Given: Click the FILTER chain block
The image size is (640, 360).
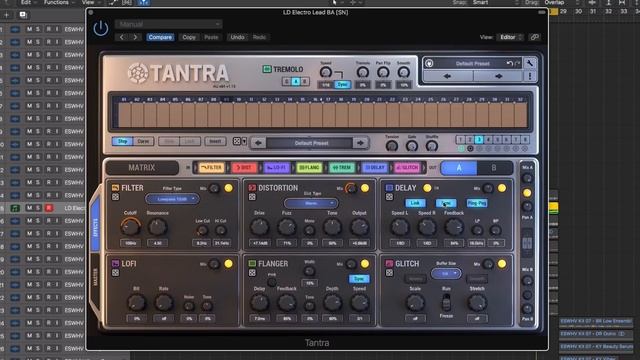Looking at the screenshot, I should pos(211,168).
